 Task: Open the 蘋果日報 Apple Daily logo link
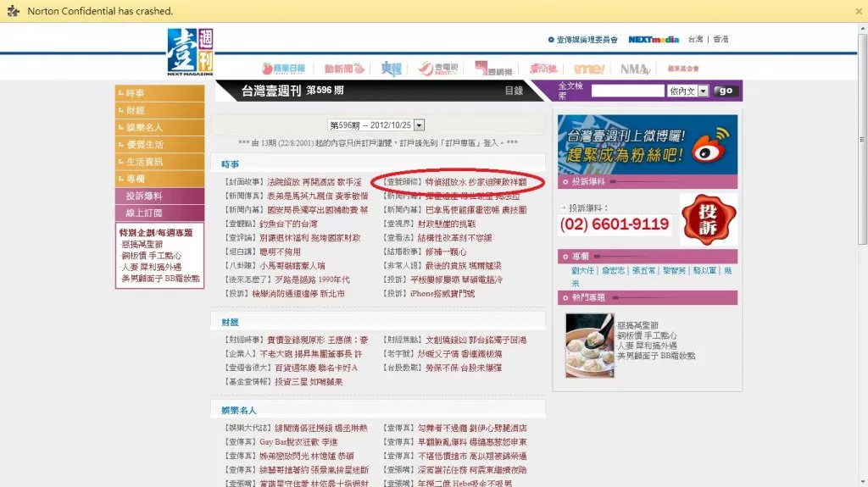click(283, 69)
